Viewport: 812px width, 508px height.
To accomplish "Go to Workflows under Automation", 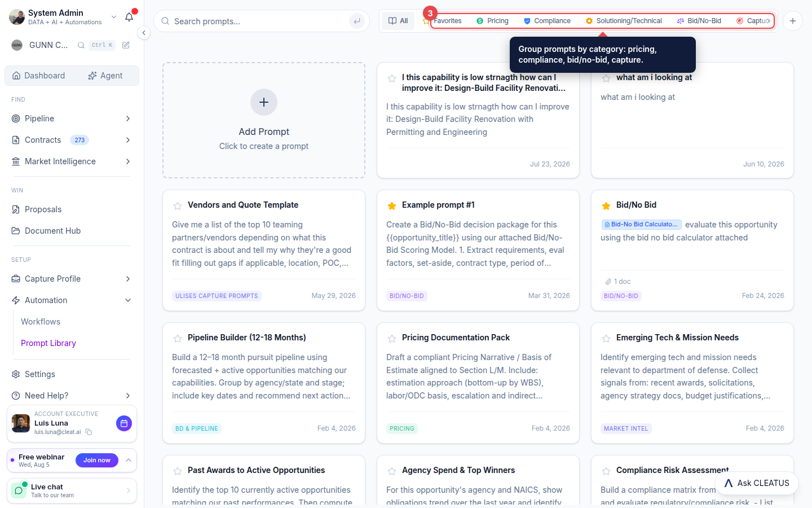I will pos(41,322).
